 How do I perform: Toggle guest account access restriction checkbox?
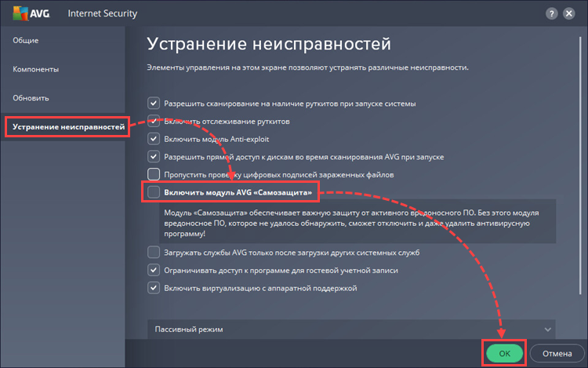(x=154, y=270)
